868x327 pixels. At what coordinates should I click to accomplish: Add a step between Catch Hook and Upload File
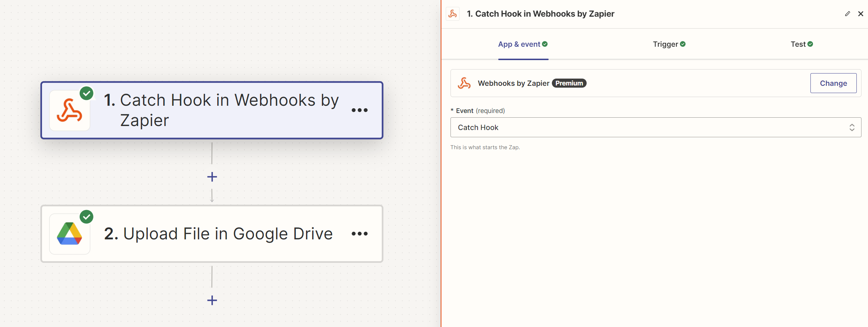click(x=212, y=177)
